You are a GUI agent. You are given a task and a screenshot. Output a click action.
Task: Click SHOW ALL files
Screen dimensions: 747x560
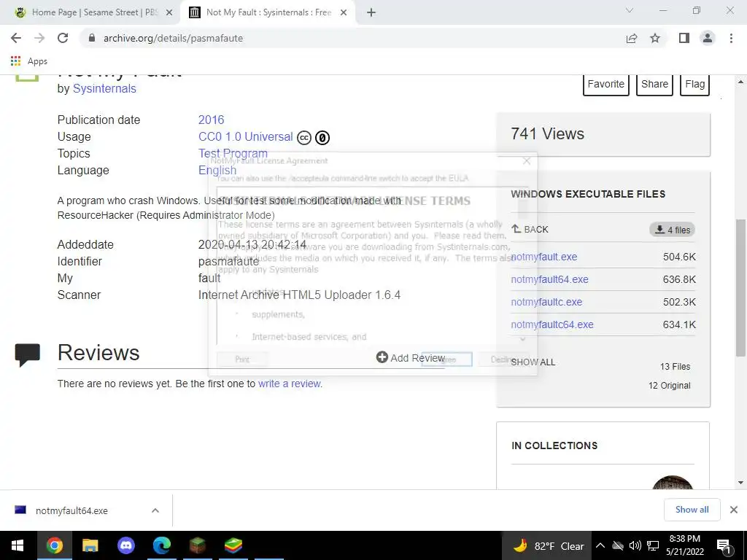pyautogui.click(x=533, y=362)
